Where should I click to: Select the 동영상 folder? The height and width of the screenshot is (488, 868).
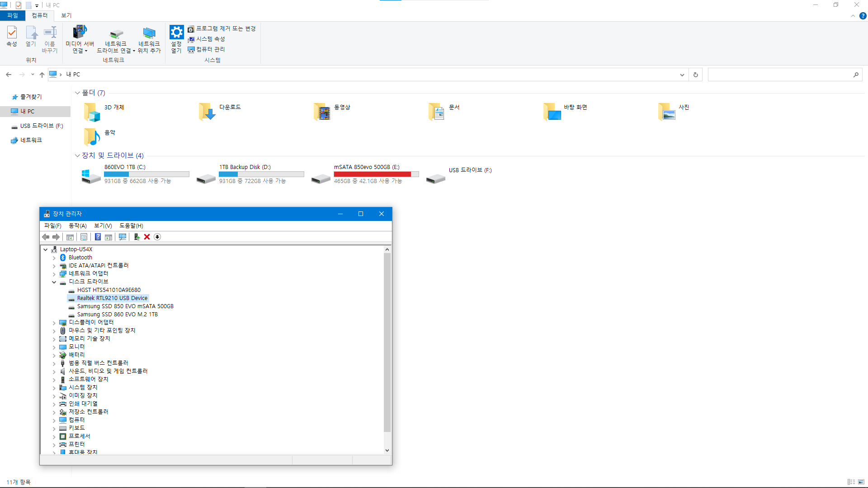[332, 112]
